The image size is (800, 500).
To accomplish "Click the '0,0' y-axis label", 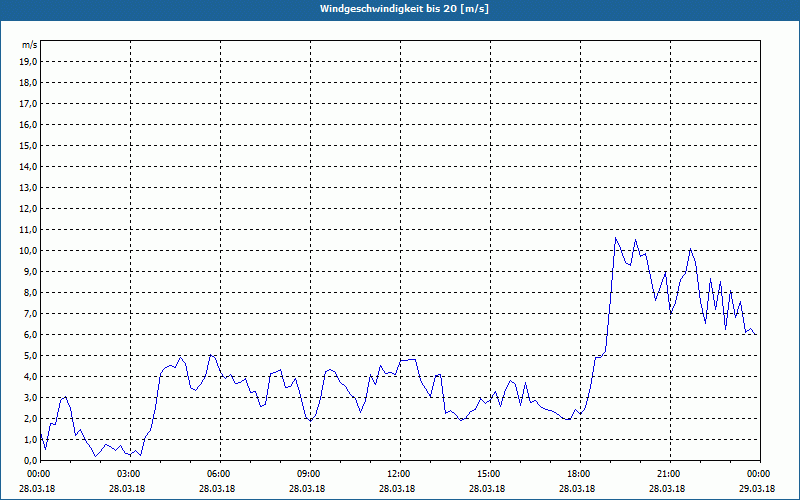I will click(x=31, y=460).
